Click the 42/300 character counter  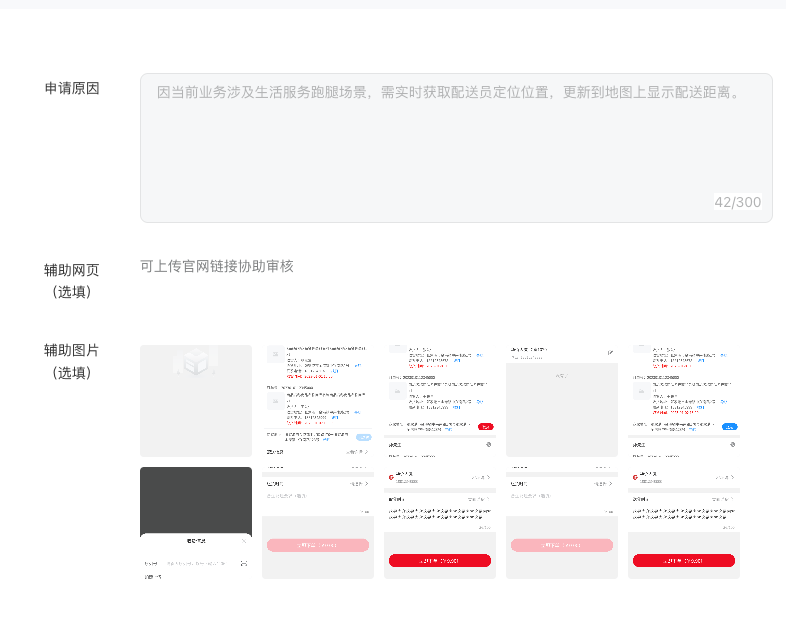[737, 202]
